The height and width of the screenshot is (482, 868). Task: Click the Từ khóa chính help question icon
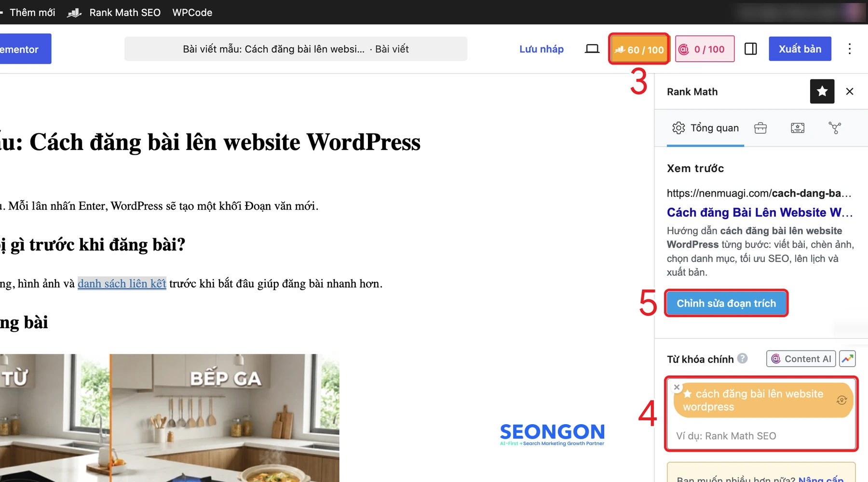tap(743, 358)
